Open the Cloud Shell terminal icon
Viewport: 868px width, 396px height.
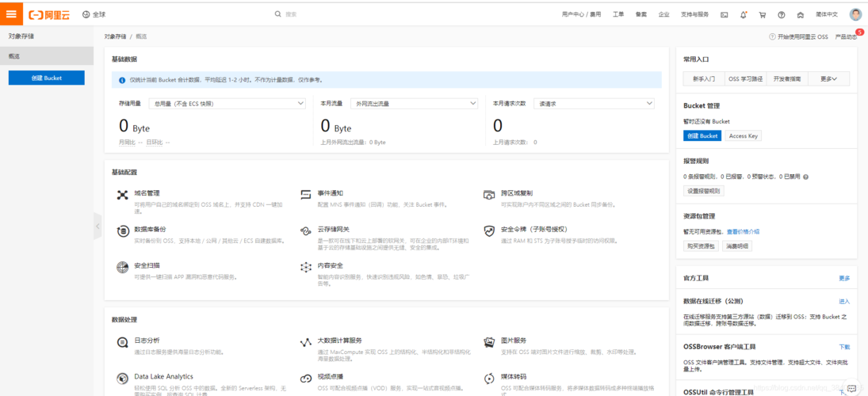coord(724,15)
